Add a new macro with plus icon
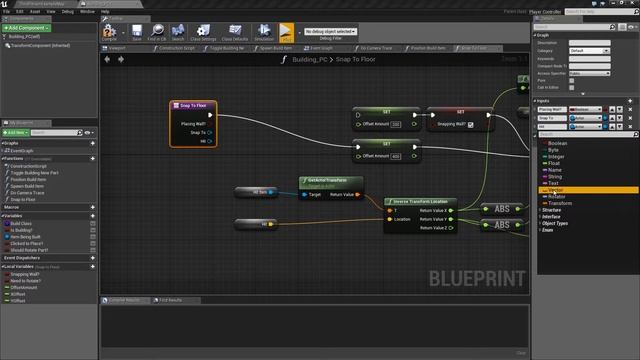Screen dimensions: 640x360 (93, 207)
